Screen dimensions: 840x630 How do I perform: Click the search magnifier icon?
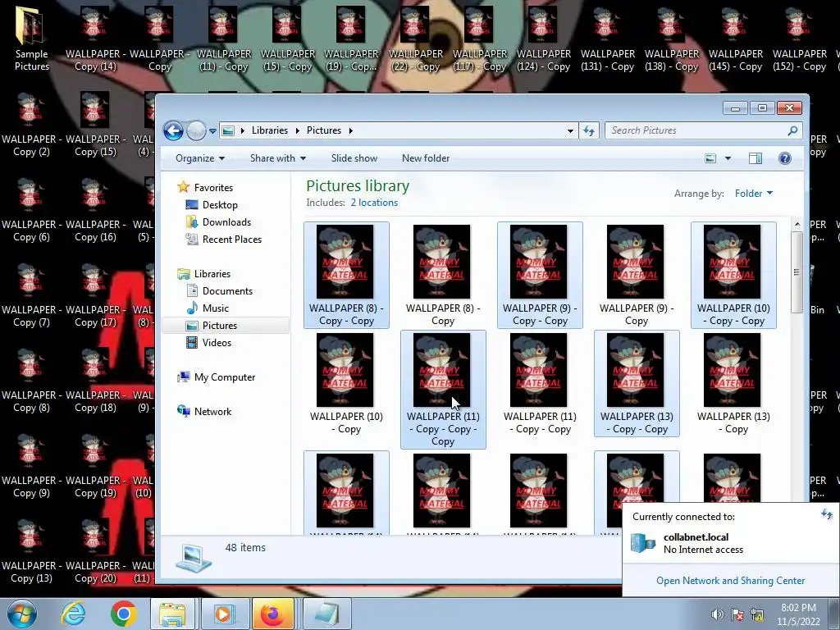792,130
